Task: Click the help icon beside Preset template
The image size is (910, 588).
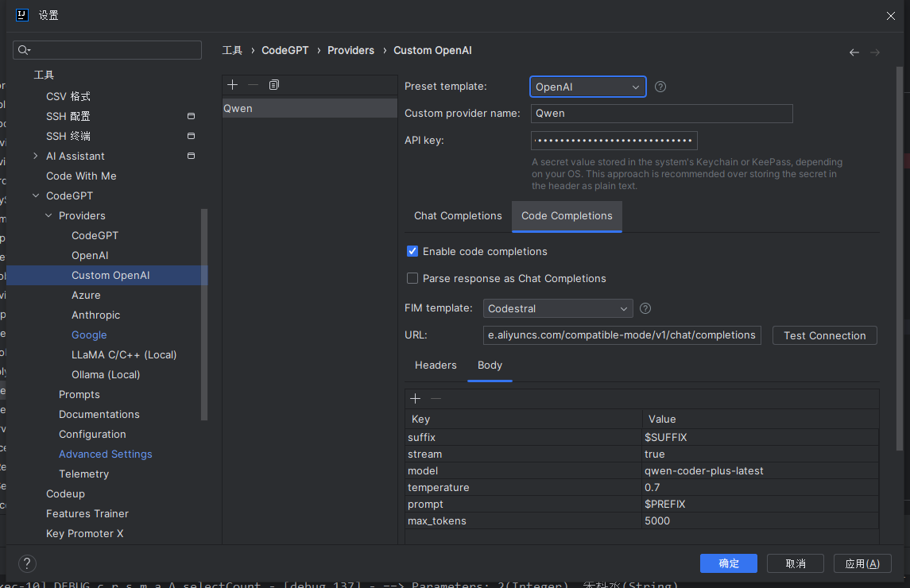Action: (x=660, y=87)
